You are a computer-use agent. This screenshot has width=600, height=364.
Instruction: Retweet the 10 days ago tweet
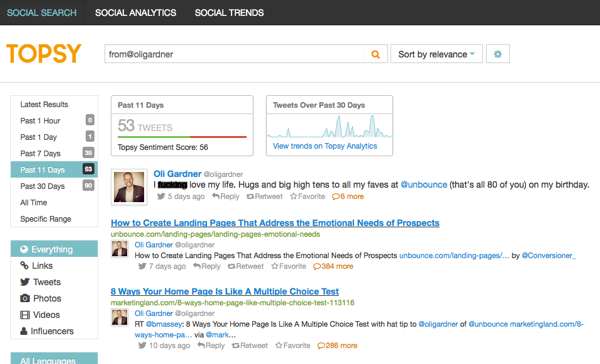click(x=250, y=345)
